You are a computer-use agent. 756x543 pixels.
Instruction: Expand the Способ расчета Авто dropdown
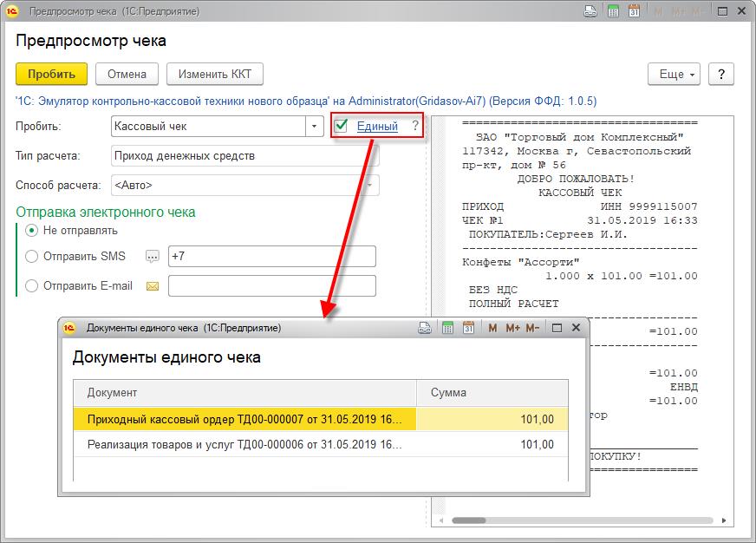click(370, 185)
